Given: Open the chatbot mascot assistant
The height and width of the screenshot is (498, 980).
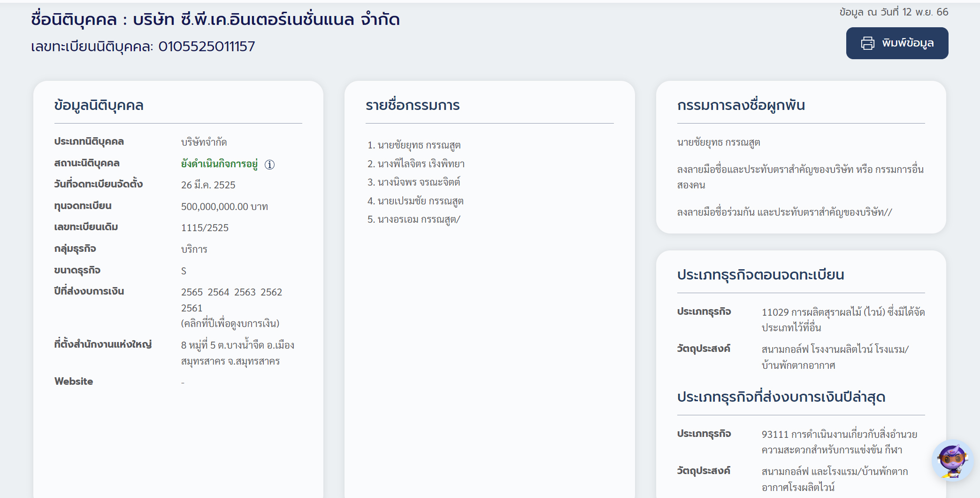Looking at the screenshot, I should tap(952, 460).
